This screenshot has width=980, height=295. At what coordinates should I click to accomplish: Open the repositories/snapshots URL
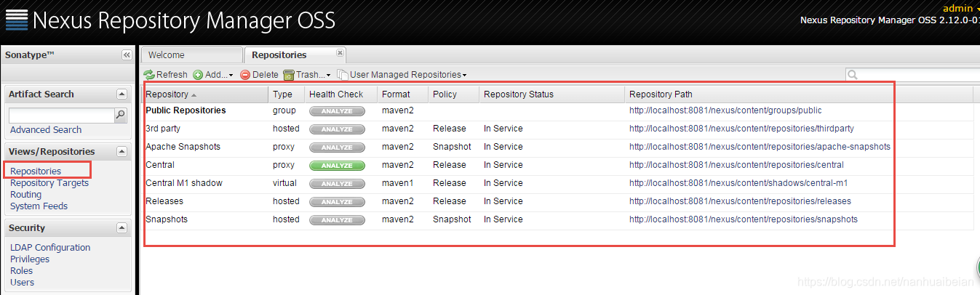click(744, 220)
